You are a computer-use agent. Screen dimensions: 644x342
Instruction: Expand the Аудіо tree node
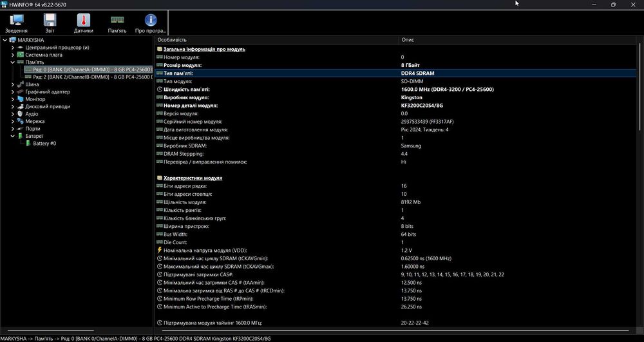12,114
